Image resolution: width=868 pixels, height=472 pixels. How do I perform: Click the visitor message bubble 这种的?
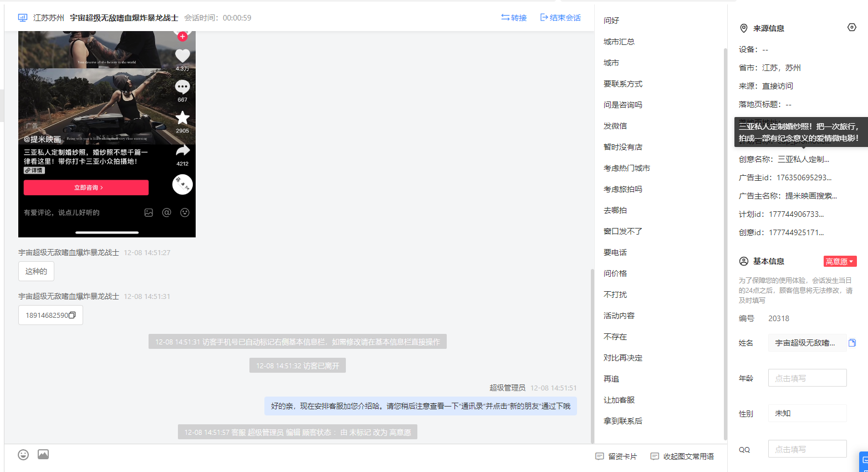36,271
